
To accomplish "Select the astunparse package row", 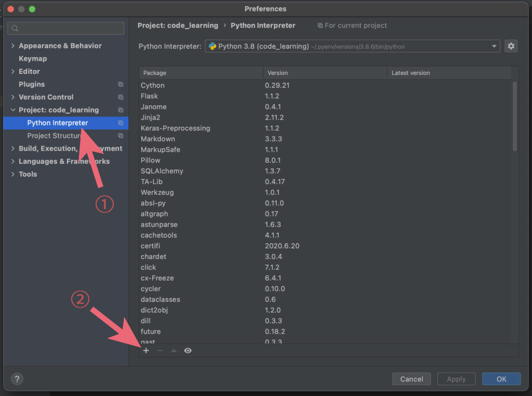I will 325,225.
